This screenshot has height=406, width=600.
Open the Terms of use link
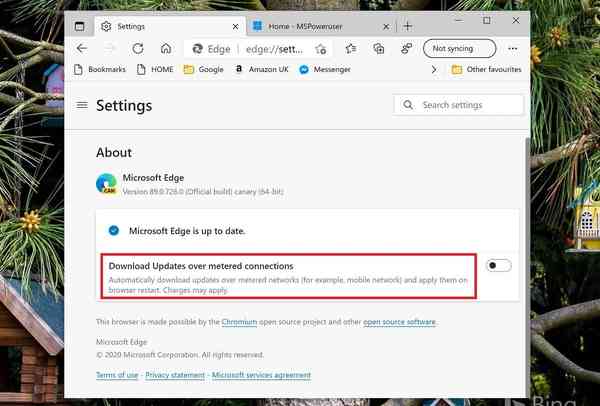[x=117, y=375]
